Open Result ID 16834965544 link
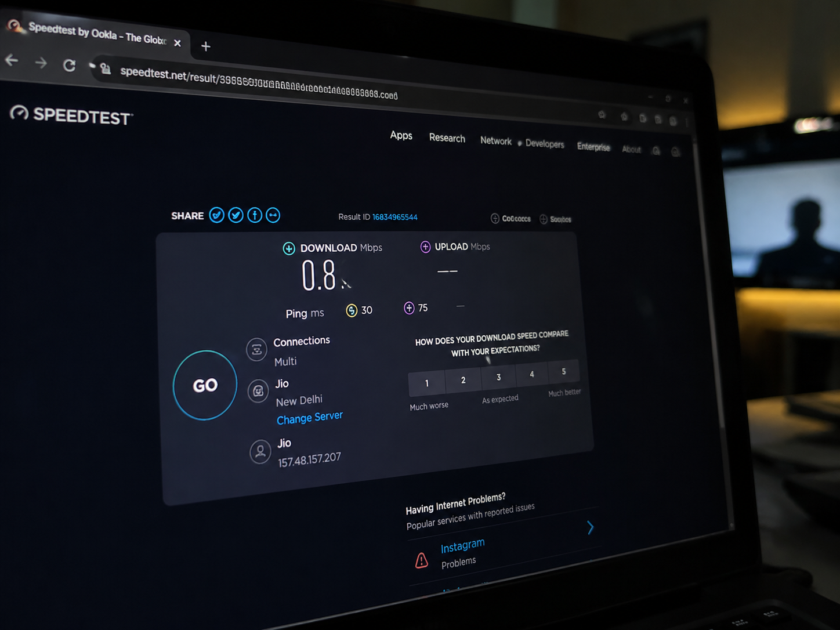The height and width of the screenshot is (630, 840). pyautogui.click(x=394, y=217)
